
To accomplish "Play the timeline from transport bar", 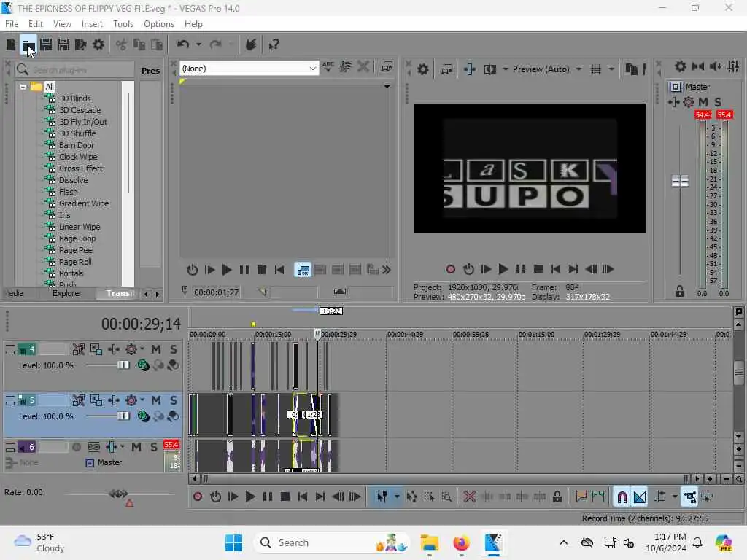I will [249, 497].
